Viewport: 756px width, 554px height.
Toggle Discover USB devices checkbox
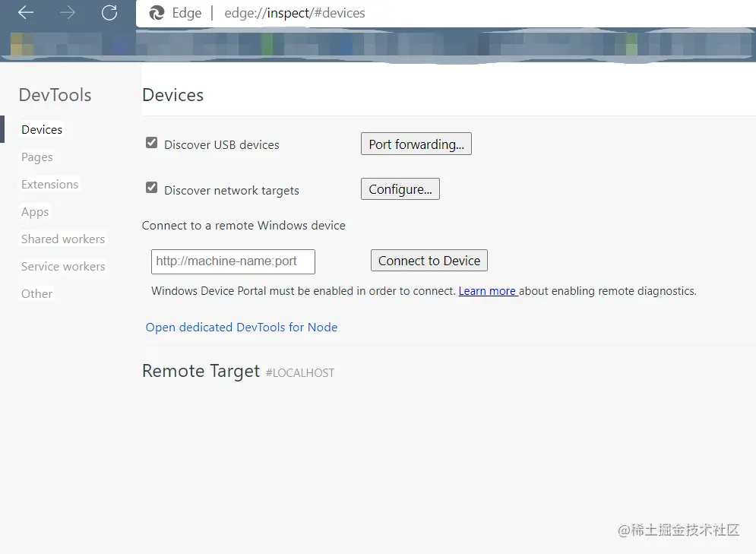point(151,143)
